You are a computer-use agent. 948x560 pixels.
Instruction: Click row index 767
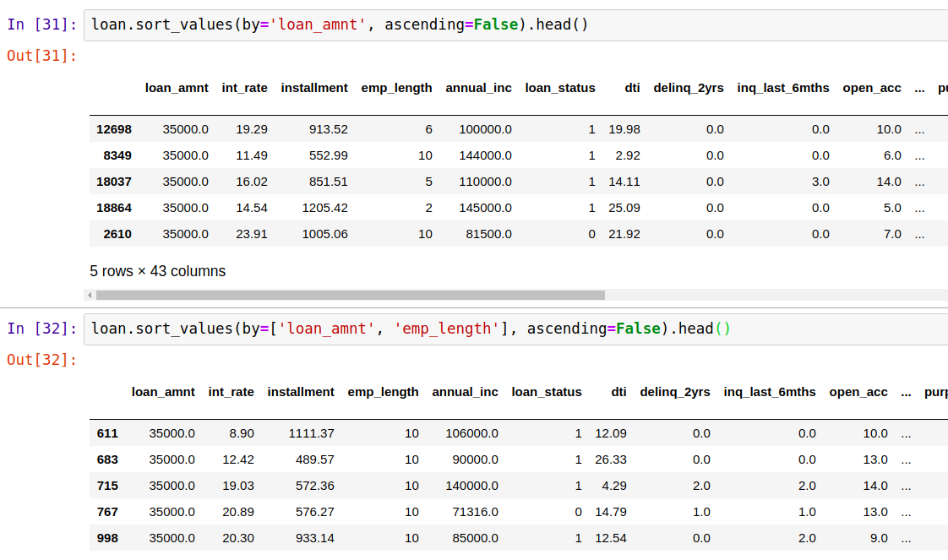click(x=107, y=512)
